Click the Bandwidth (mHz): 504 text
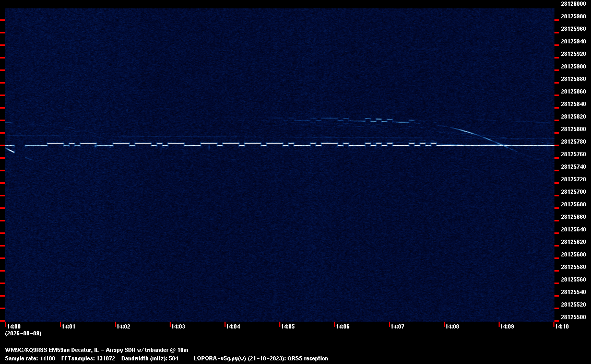 150,358
